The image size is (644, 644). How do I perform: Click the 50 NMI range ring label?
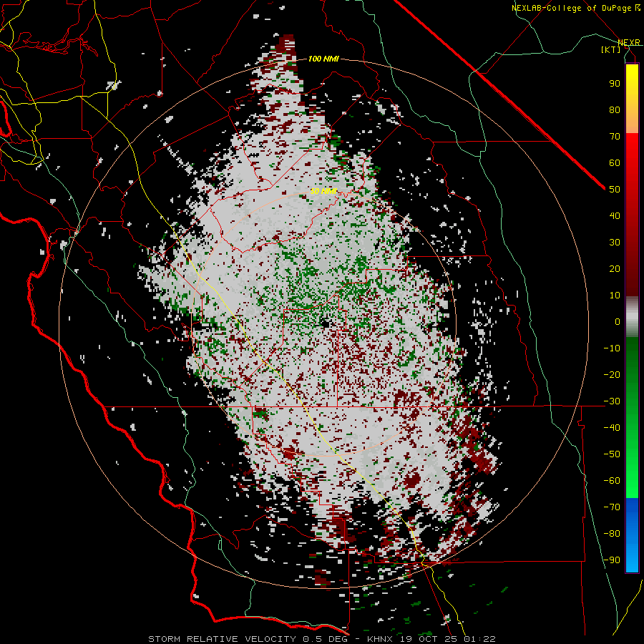[323, 191]
